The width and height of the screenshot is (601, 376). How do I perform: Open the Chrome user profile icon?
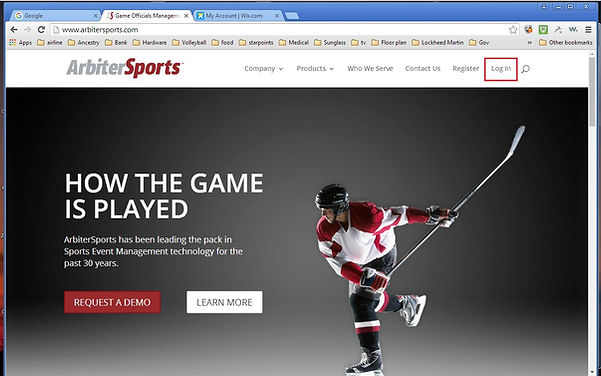click(x=544, y=6)
